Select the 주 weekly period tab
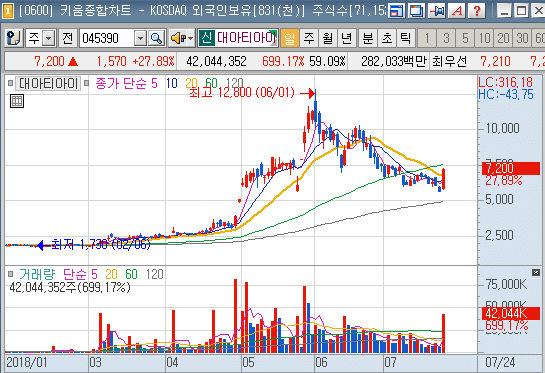 pyautogui.click(x=309, y=38)
